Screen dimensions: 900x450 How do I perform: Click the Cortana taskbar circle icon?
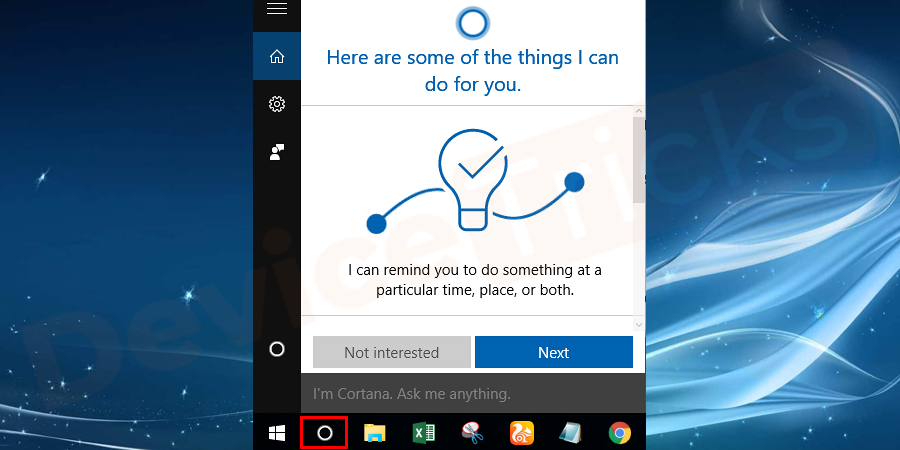pyautogui.click(x=324, y=433)
